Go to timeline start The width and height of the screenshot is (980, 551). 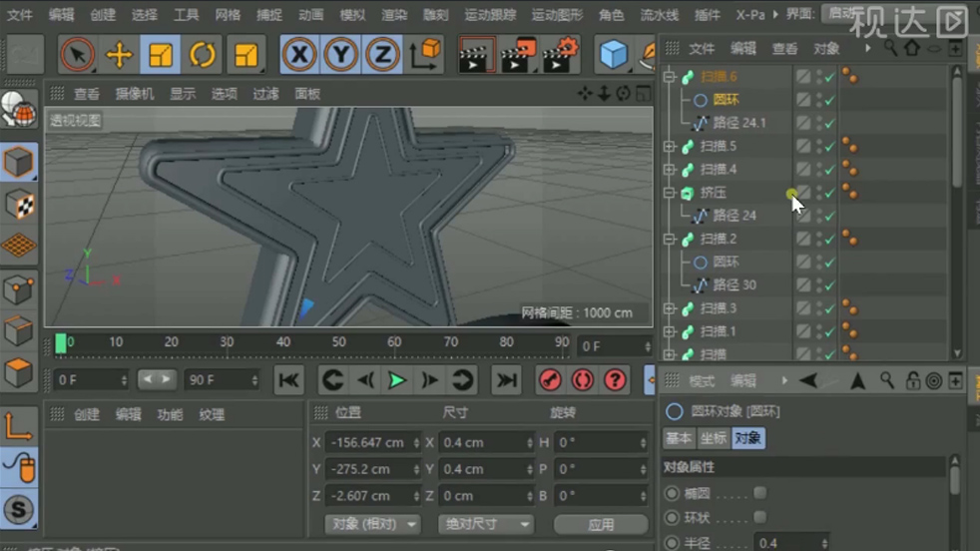tap(288, 379)
